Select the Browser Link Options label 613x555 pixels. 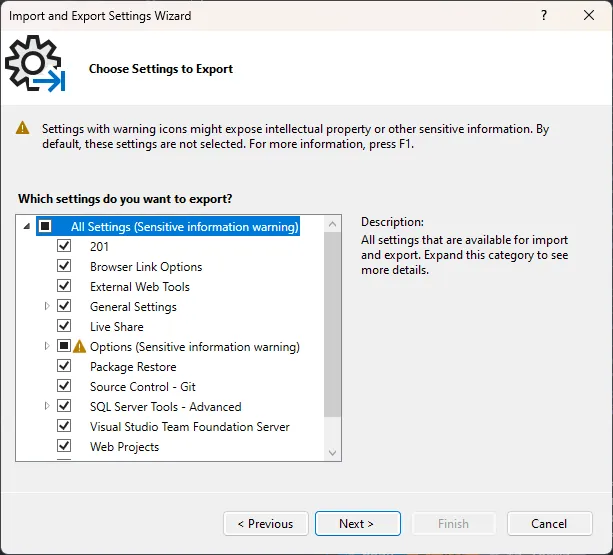tap(146, 267)
